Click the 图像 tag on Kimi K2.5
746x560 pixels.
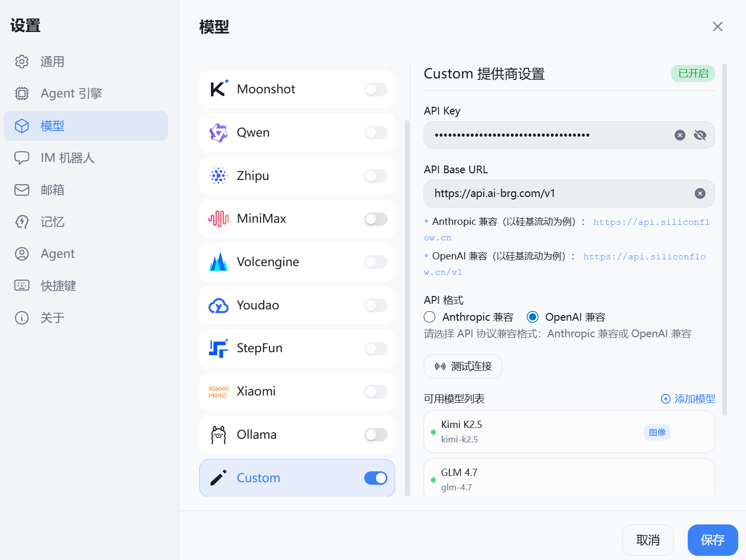[x=657, y=432]
